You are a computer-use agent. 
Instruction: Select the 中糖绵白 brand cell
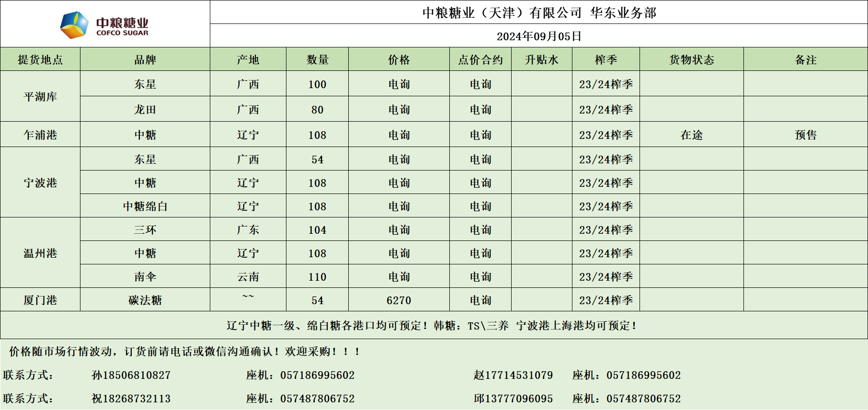point(145,206)
